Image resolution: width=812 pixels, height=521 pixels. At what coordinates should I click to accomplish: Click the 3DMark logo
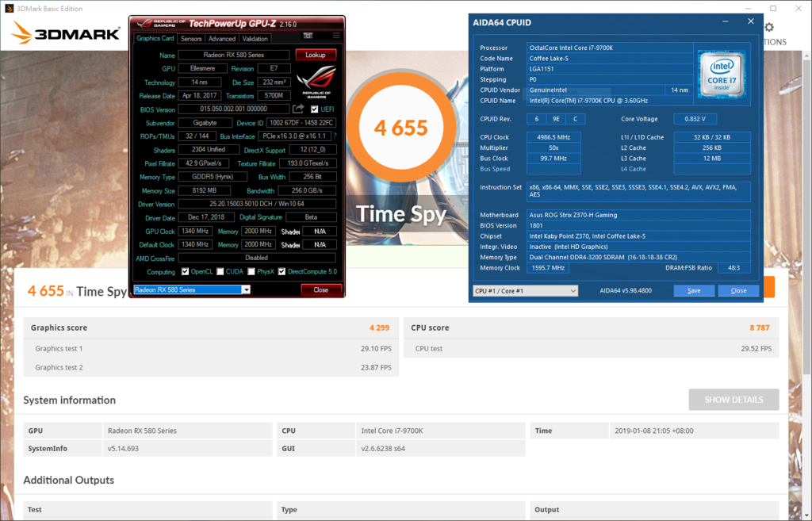[x=65, y=33]
